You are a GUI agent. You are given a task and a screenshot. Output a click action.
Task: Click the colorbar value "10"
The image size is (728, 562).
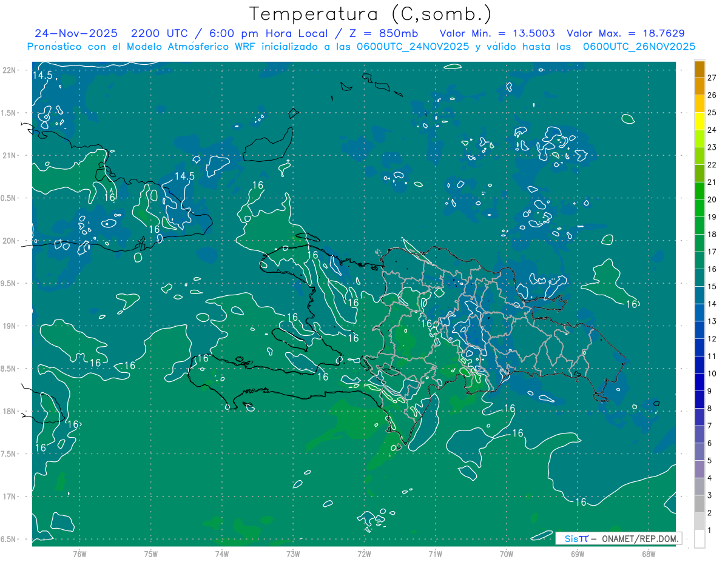coord(712,373)
